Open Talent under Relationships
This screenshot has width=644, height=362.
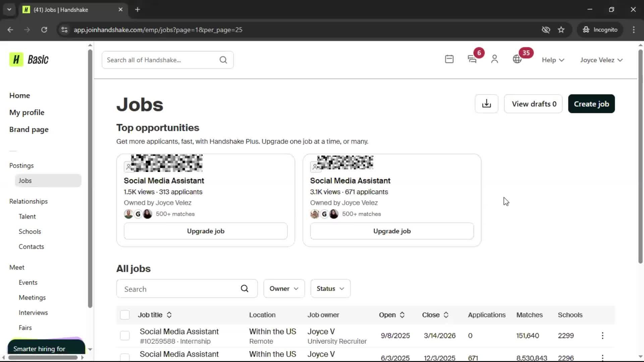click(27, 217)
